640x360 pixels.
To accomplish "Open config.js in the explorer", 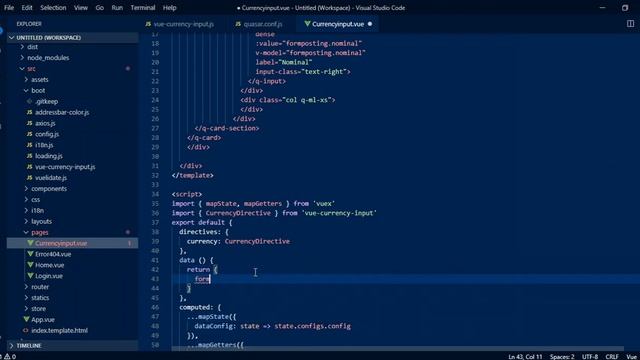I will point(73,134).
